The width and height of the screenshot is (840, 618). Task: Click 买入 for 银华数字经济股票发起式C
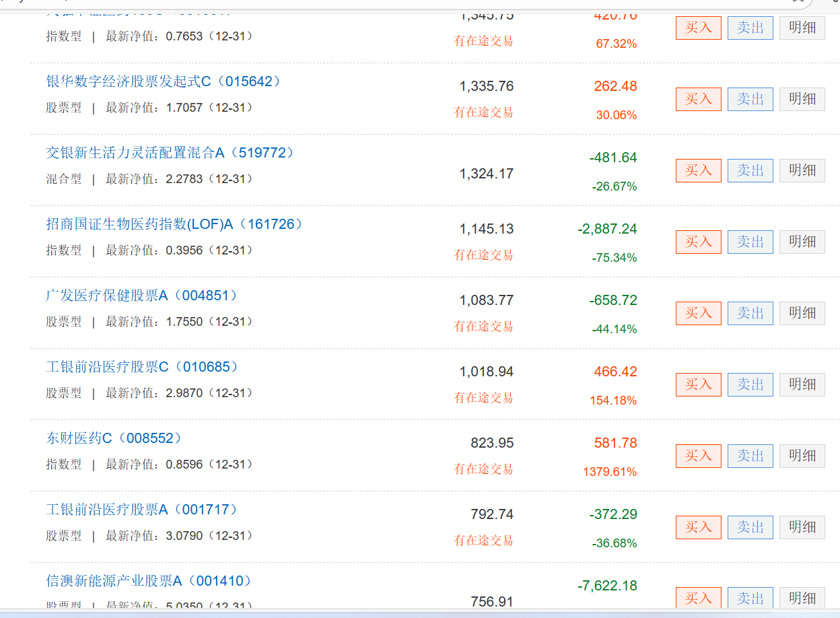699,99
